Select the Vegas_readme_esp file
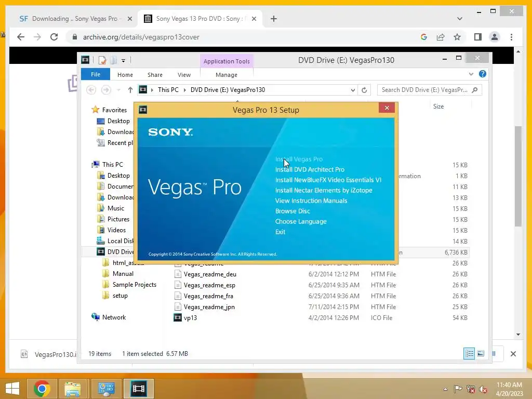 209,285
